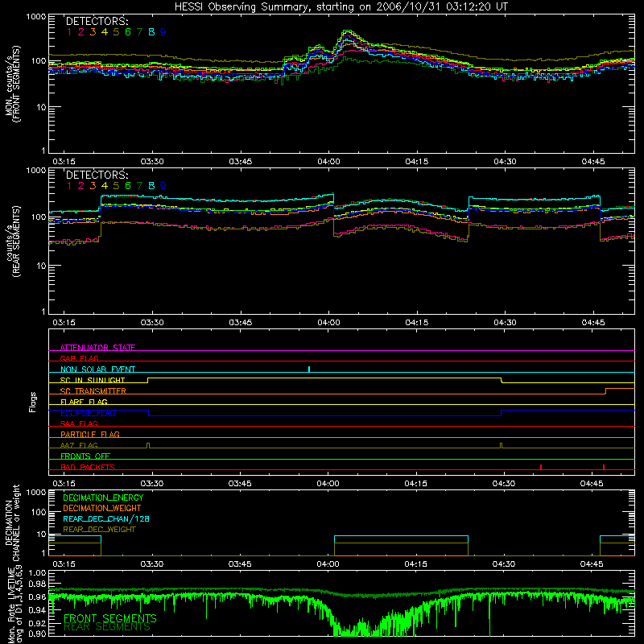Click 03:30 tick label under rear segments plot
Screen dimensions: 644x644
[x=152, y=323]
